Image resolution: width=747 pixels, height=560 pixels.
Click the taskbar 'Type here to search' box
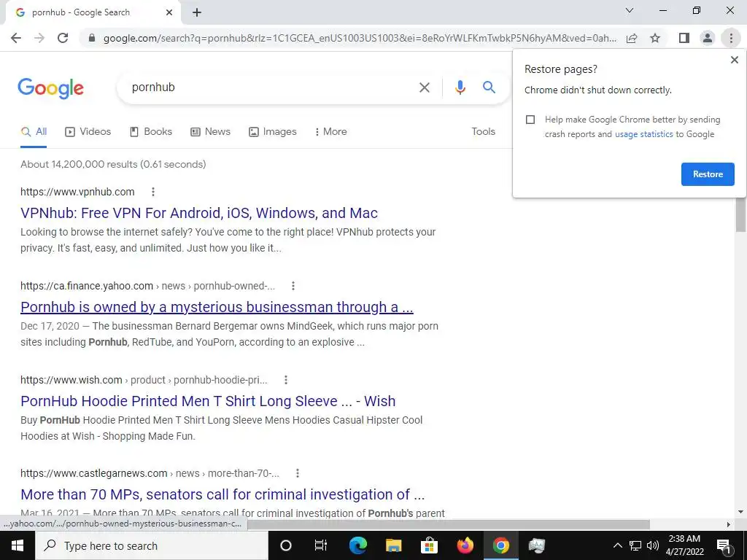(152, 545)
